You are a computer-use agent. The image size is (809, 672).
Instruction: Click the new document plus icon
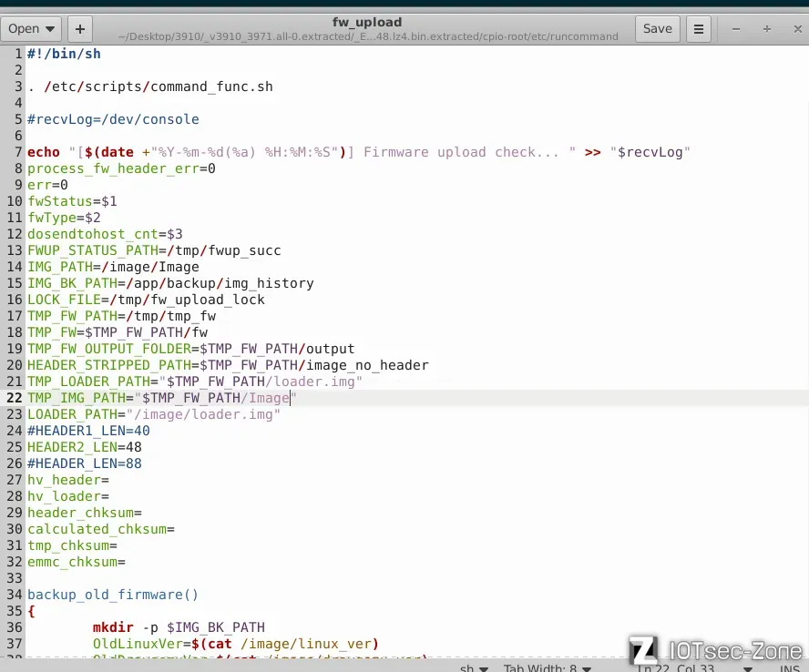coord(79,28)
